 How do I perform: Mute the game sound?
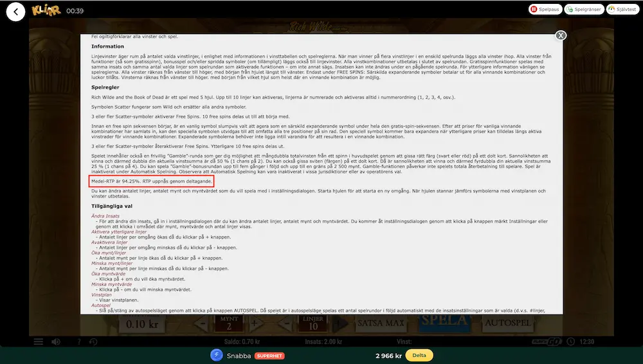click(56, 341)
